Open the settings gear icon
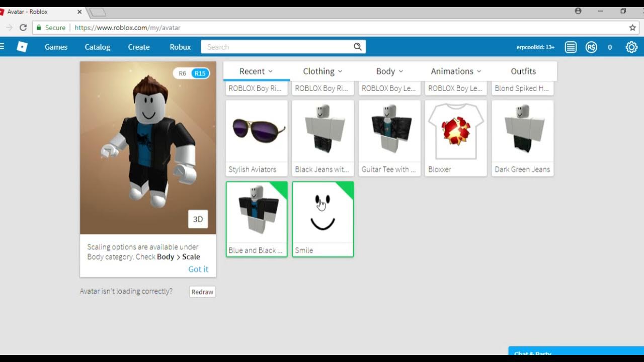This screenshot has width=644, height=362. click(631, 47)
